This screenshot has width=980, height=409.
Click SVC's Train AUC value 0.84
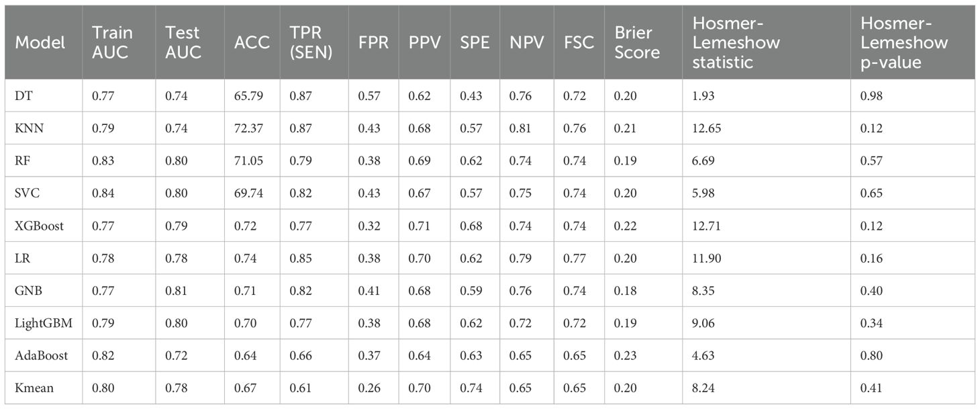(x=103, y=193)
